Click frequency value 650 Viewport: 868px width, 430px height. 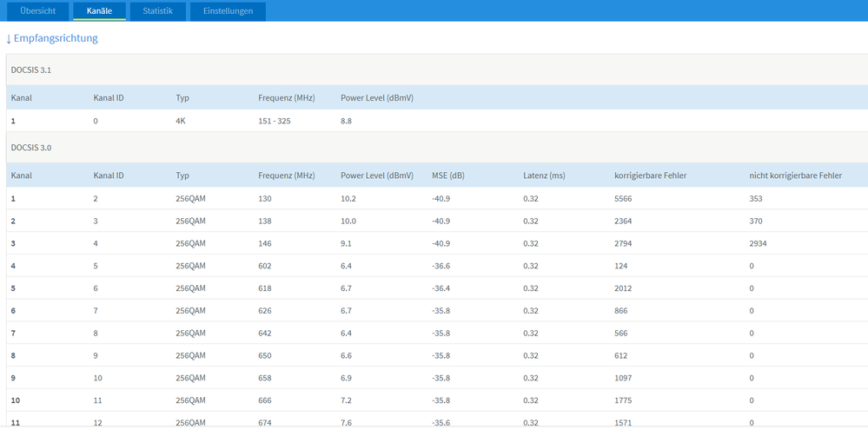click(265, 356)
